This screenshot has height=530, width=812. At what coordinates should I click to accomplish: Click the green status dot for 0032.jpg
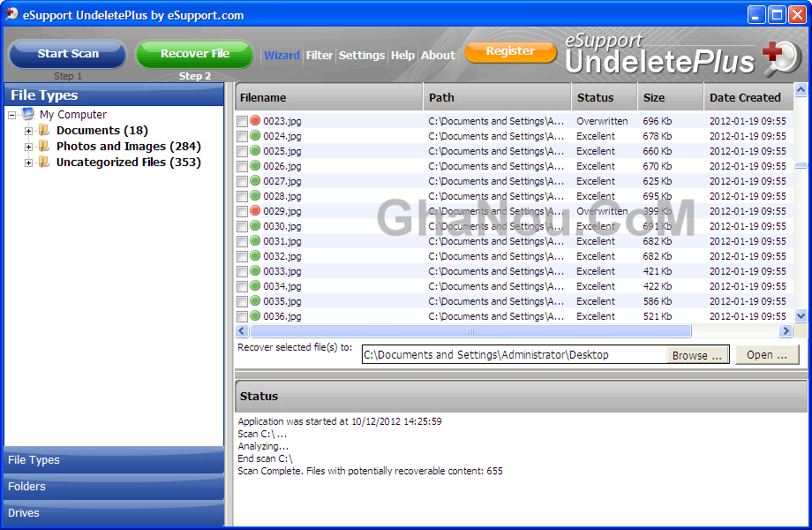click(x=255, y=256)
